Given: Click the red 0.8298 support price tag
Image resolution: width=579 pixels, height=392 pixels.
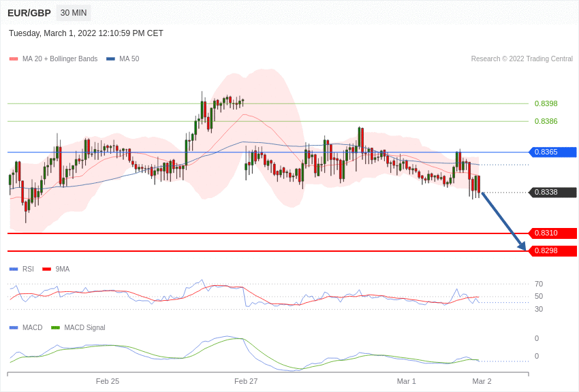Looking at the screenshot, I should pyautogui.click(x=553, y=250).
